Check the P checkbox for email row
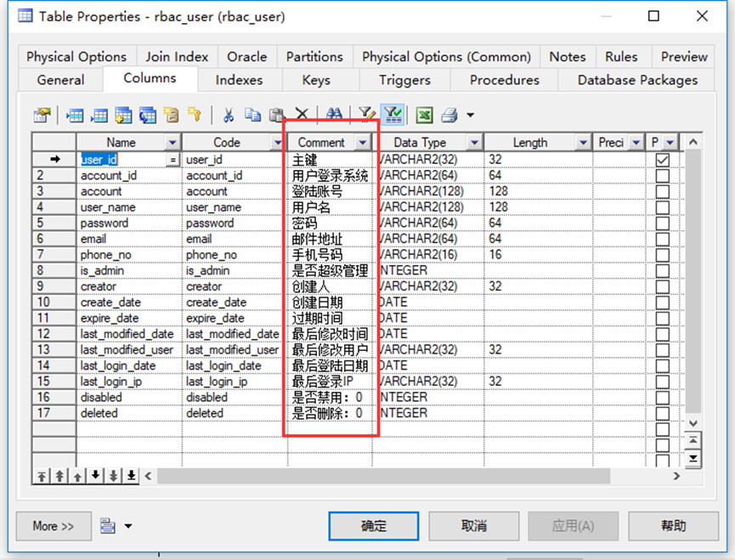735x560 pixels. click(662, 239)
